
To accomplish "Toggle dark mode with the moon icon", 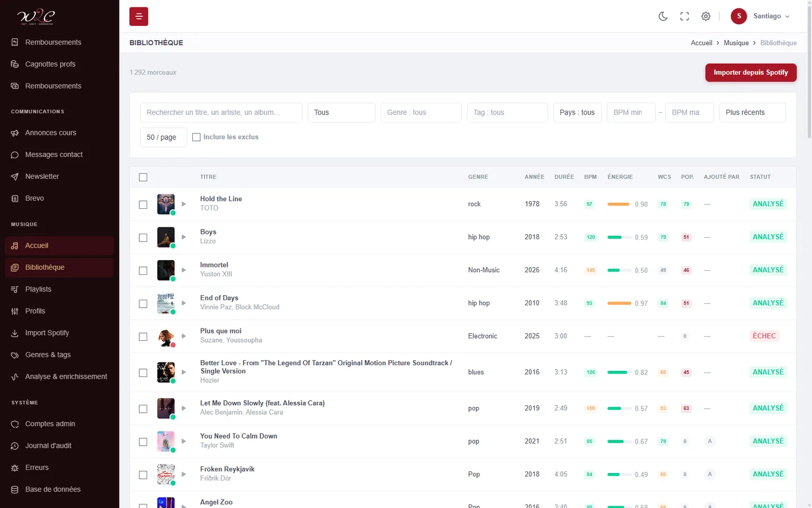I will pos(663,16).
